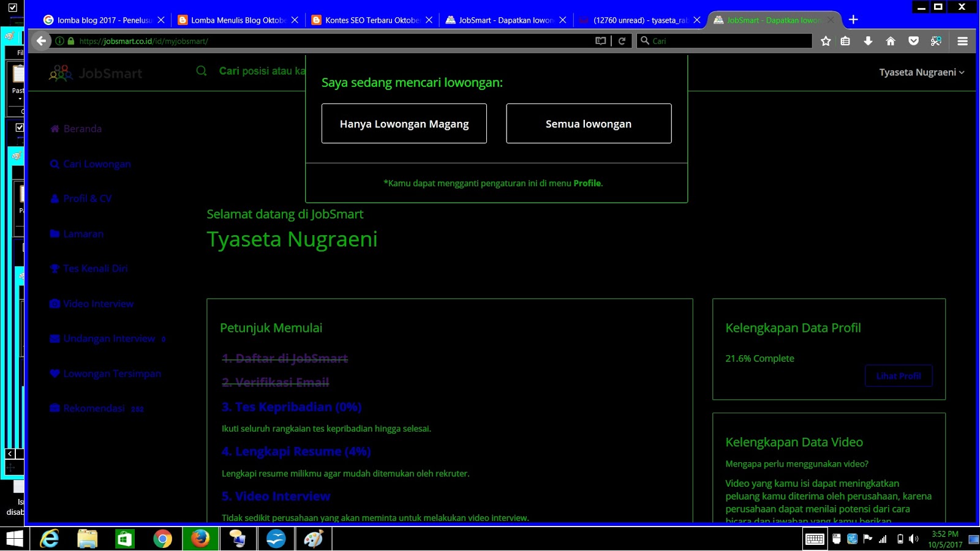Open the bold 'Profile' link in the popup

(587, 183)
